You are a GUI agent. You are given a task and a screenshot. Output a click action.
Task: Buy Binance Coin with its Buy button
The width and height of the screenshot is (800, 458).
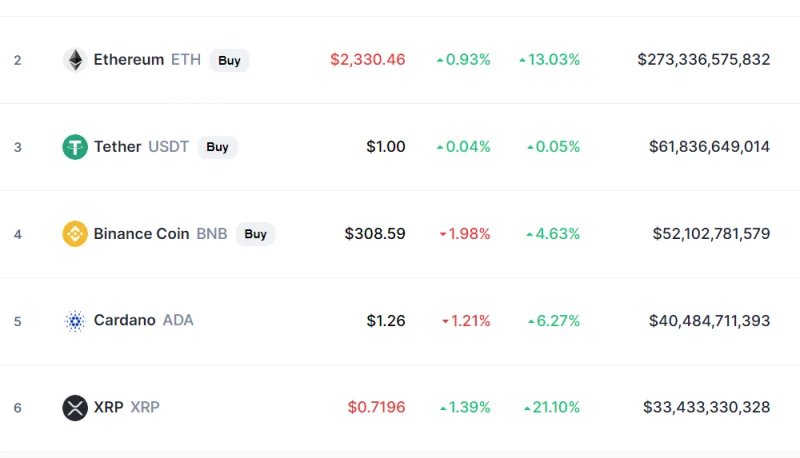[x=256, y=234]
